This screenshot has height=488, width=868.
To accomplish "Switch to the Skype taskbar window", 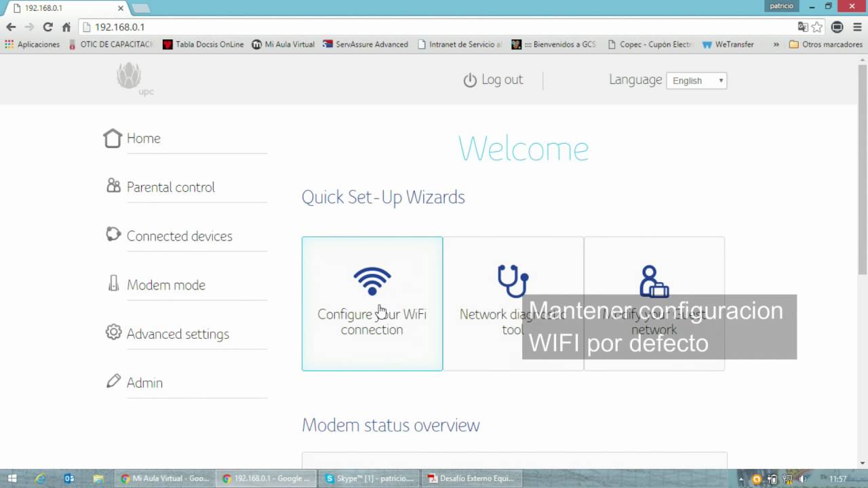I will coord(370,479).
